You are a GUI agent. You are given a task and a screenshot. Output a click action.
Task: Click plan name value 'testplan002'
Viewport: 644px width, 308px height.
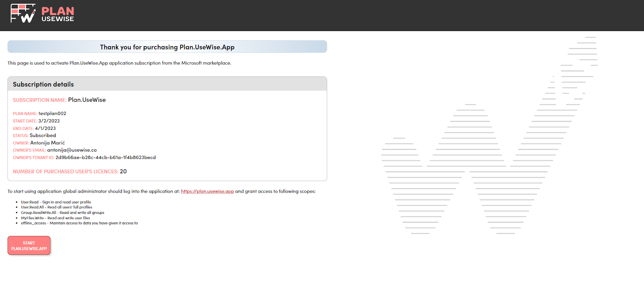[x=52, y=113]
